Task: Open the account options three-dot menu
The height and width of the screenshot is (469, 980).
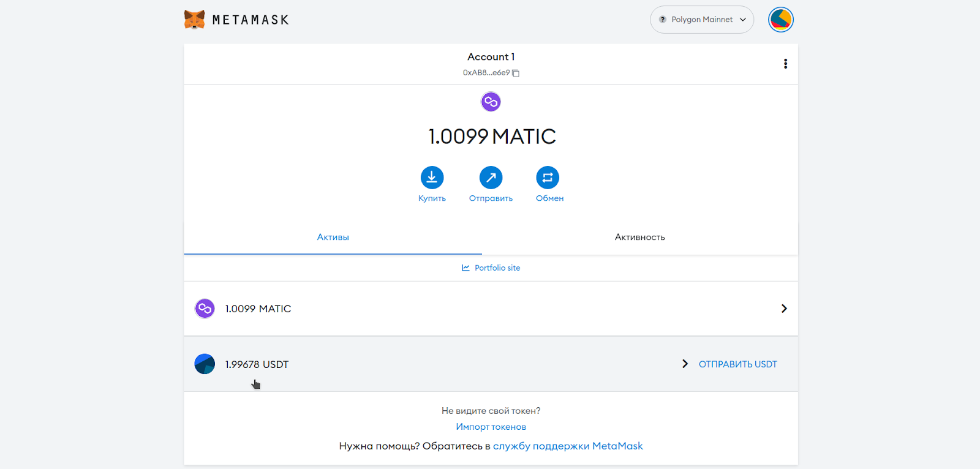Action: (785, 64)
